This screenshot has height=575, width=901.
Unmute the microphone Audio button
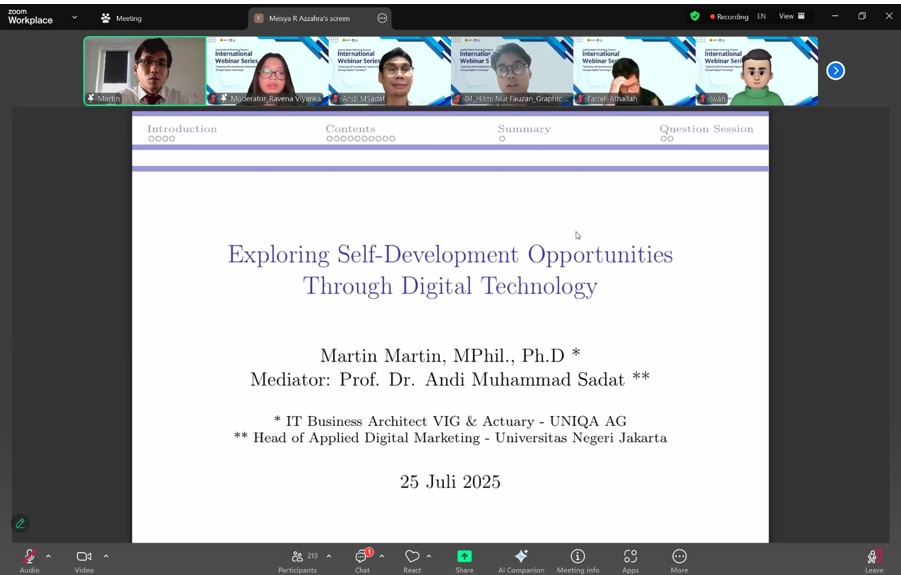tap(29, 557)
